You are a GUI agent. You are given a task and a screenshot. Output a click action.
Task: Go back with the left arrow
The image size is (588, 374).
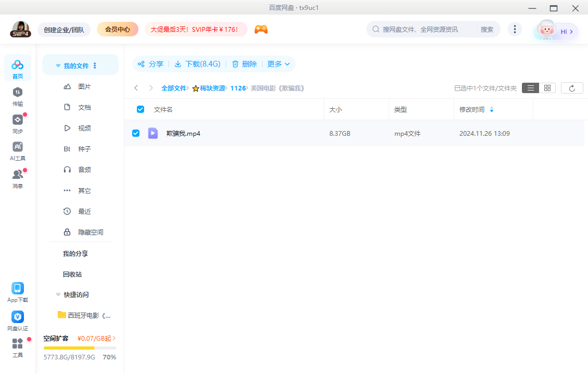[x=136, y=88]
